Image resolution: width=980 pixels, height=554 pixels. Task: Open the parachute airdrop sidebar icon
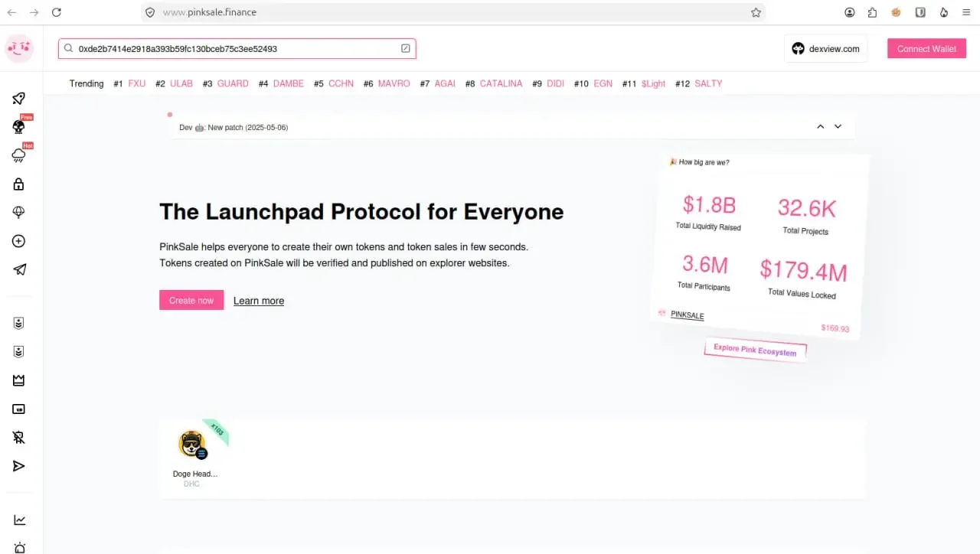coord(19,212)
